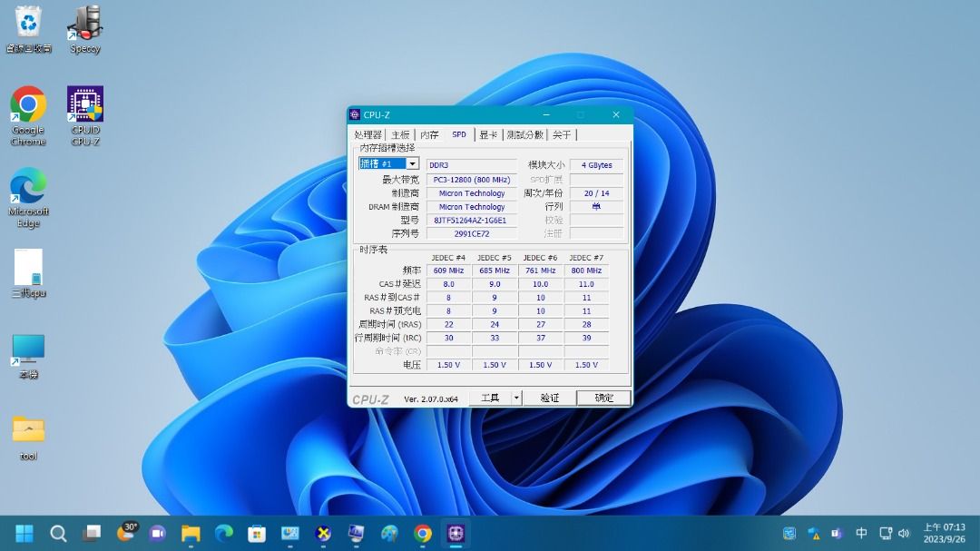Viewport: 980px width, 551px height.
Task: Select the CPUID CPU-Z desktop shortcut
Action: (x=85, y=116)
